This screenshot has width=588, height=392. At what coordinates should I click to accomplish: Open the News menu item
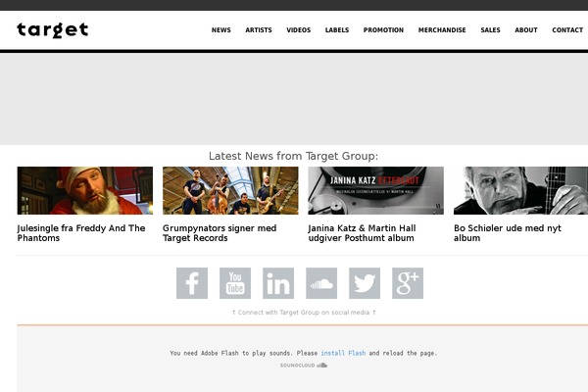(x=221, y=30)
